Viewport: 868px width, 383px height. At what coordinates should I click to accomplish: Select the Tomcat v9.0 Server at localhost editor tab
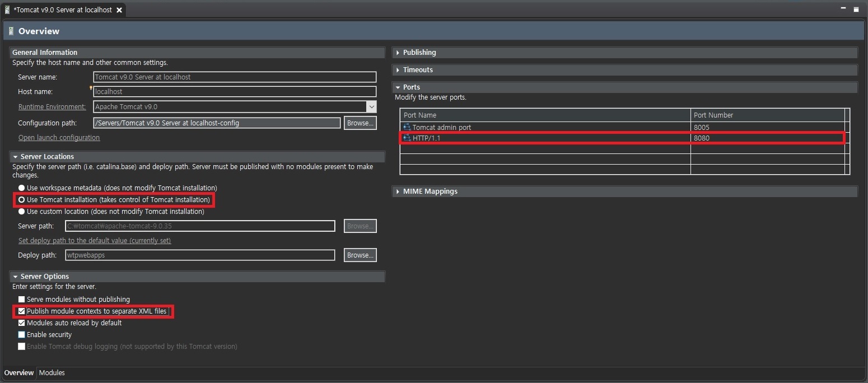click(x=63, y=10)
